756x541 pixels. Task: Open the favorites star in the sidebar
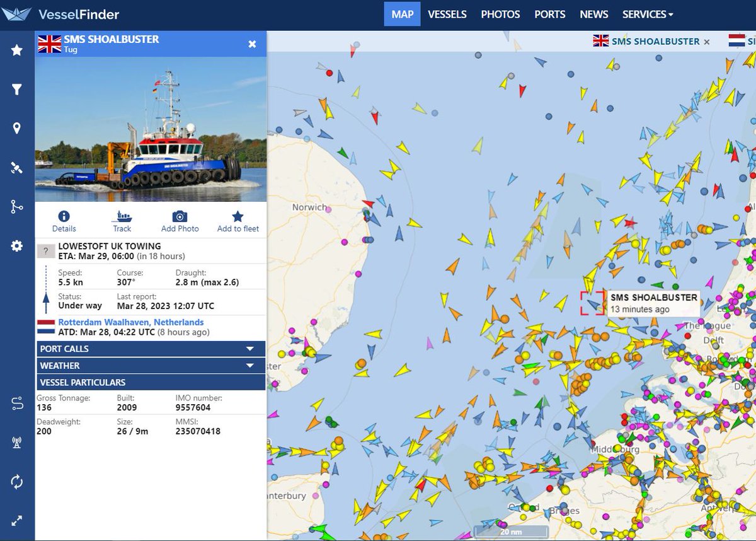pyautogui.click(x=17, y=50)
